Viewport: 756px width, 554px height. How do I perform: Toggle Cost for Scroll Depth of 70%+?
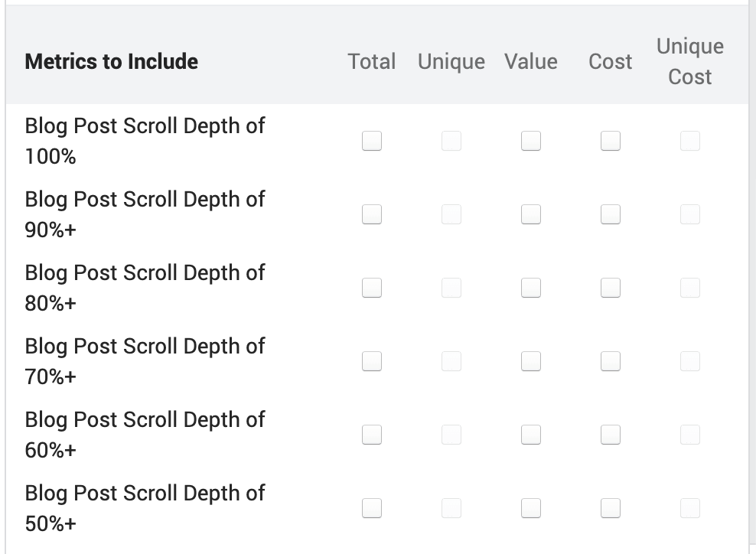[611, 361]
